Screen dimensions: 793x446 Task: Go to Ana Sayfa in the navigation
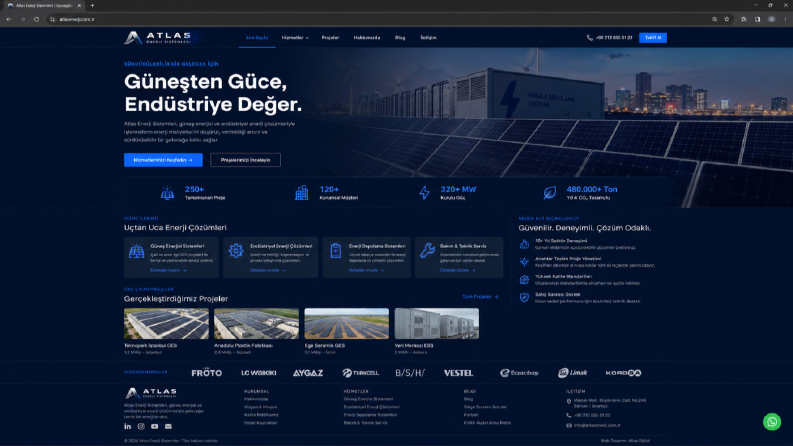256,37
